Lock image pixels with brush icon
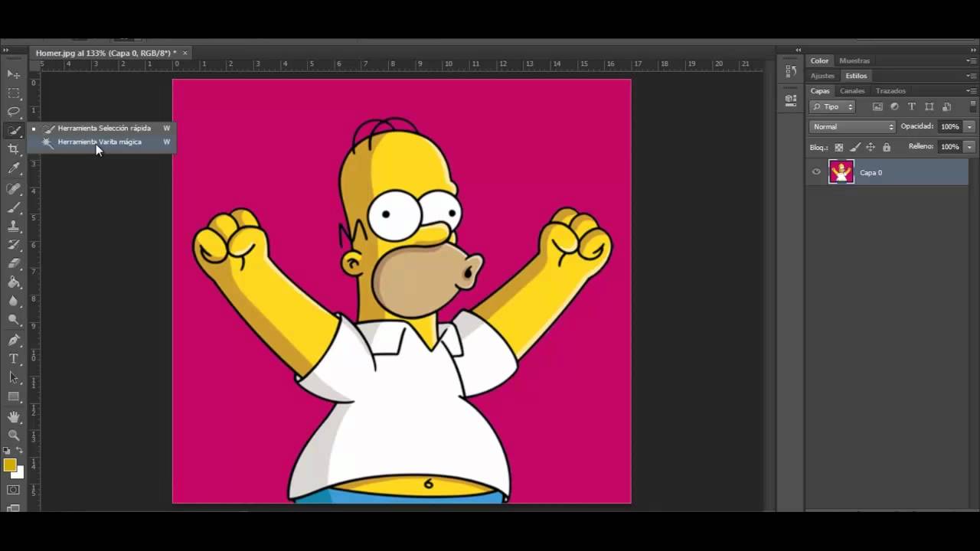The height and width of the screenshot is (551, 980). [x=855, y=147]
